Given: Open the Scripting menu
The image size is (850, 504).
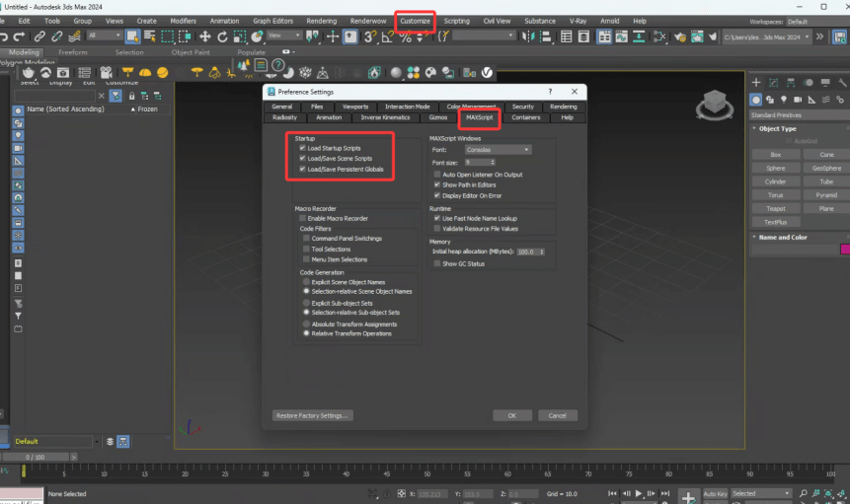Looking at the screenshot, I should click(456, 21).
